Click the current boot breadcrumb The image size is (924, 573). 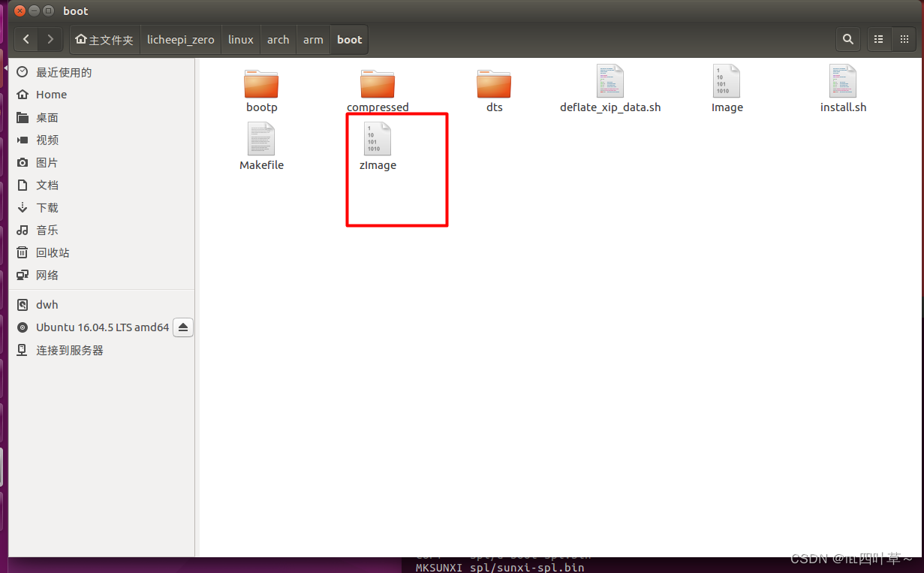[349, 40]
